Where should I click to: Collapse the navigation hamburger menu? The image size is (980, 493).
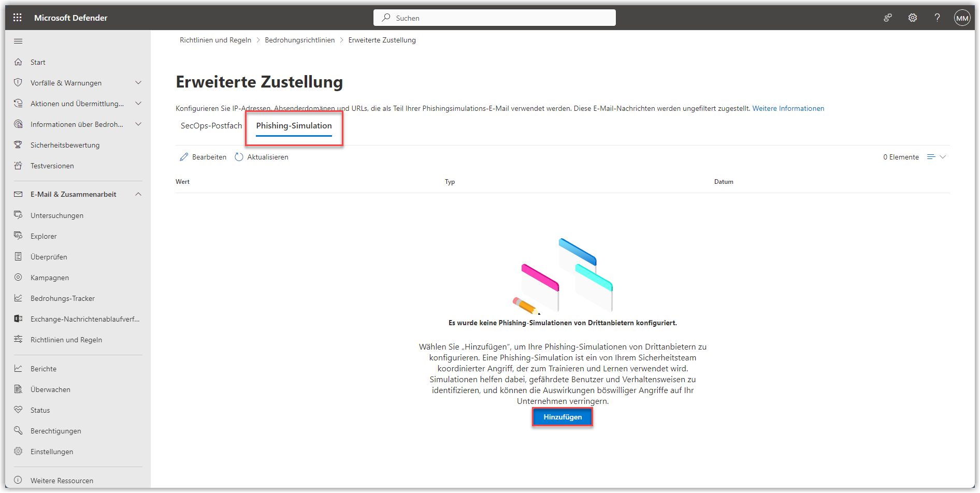[x=18, y=41]
